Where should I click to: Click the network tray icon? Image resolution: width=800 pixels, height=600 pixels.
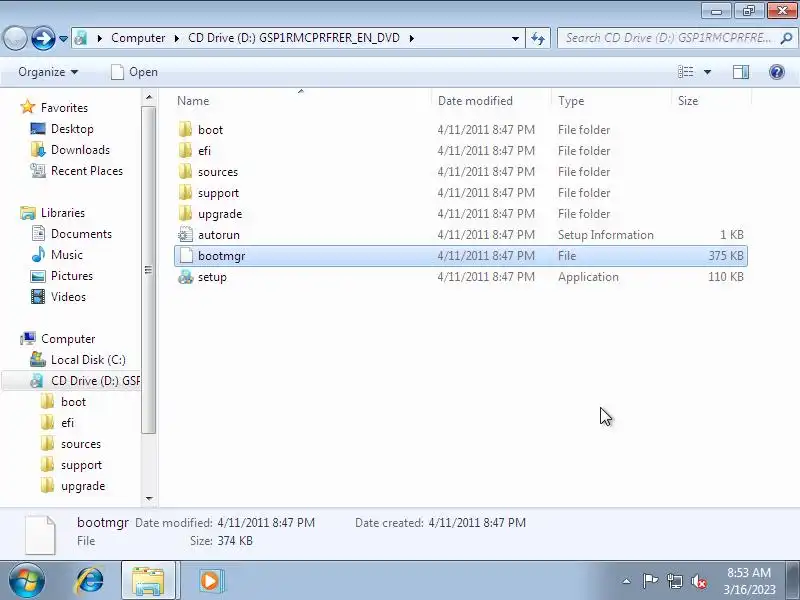tap(674, 581)
